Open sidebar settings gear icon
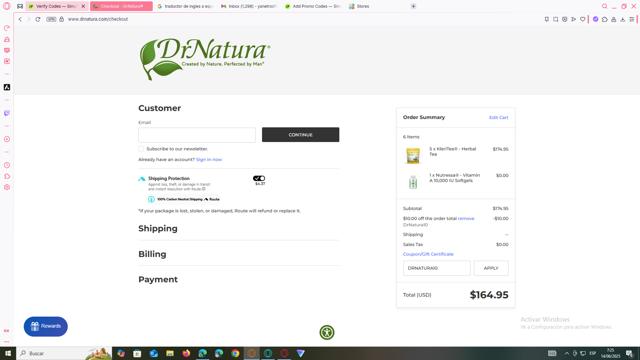640x360 pixels. [7, 187]
